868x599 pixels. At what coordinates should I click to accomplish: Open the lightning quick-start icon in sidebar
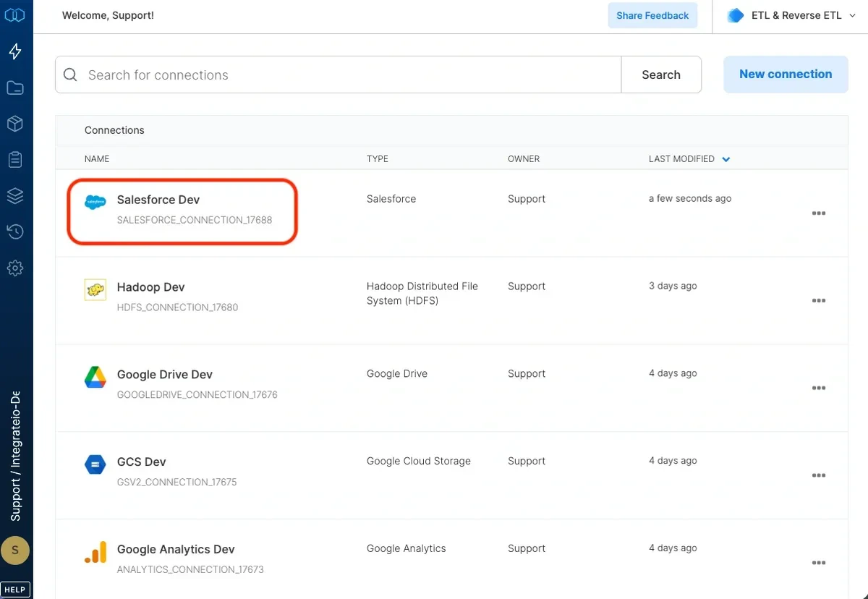click(x=15, y=51)
